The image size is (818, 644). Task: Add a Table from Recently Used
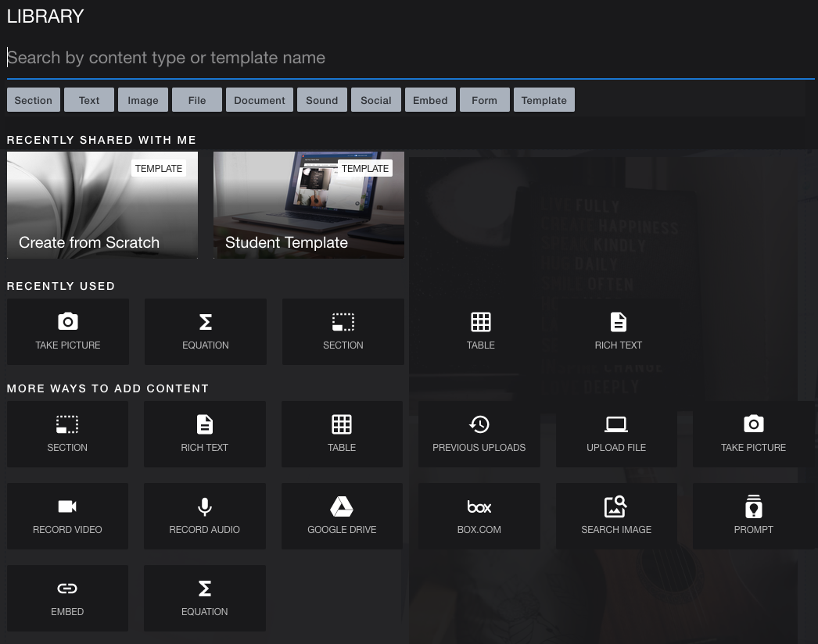pos(480,331)
